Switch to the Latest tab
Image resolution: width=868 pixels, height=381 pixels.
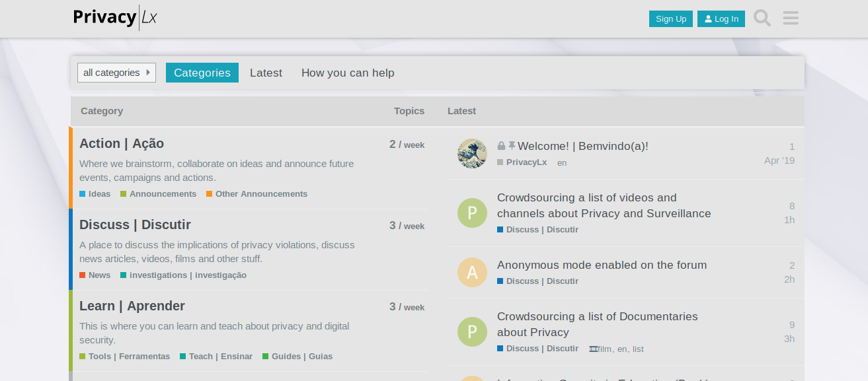[x=266, y=73]
